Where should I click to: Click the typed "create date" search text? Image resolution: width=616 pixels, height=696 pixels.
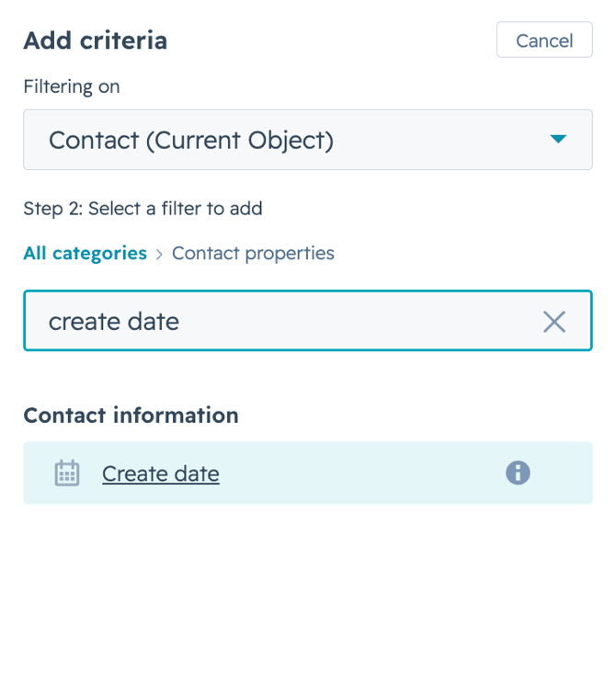[113, 322]
